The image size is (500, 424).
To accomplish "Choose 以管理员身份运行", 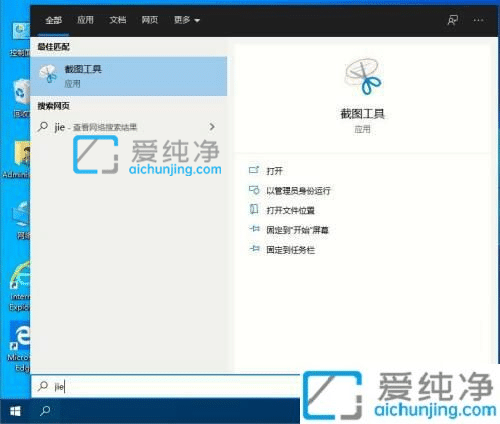I will (x=298, y=191).
